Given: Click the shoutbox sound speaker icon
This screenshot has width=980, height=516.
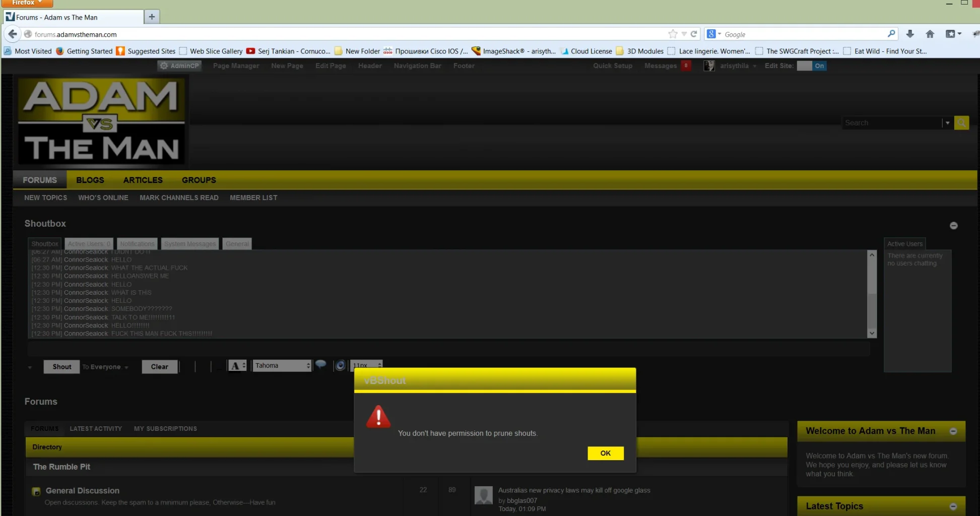Looking at the screenshot, I should point(341,365).
